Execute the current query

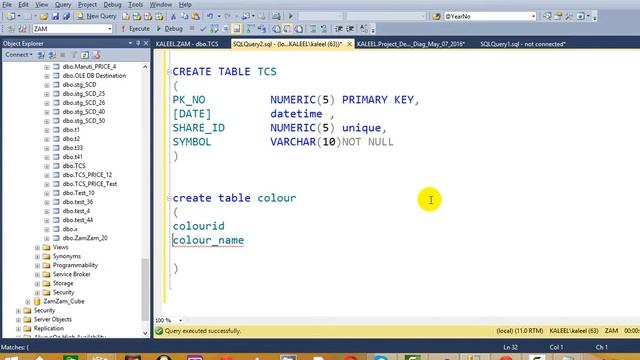click(135, 29)
